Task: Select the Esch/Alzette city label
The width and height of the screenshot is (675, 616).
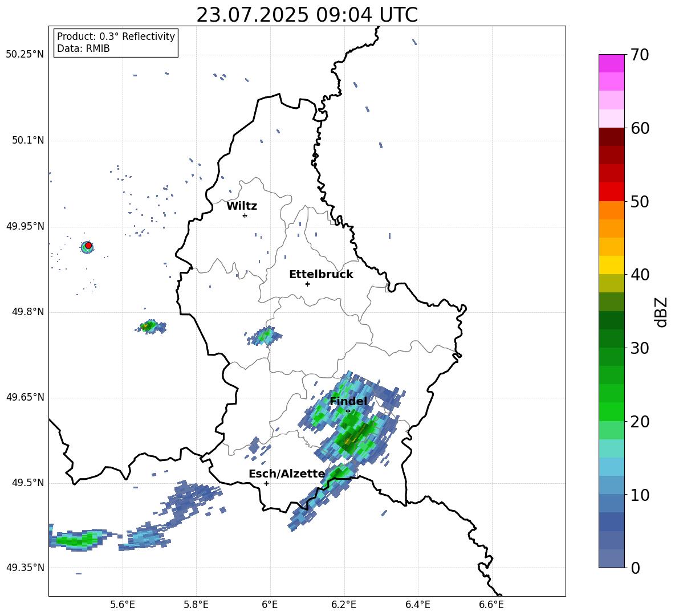Action: [287, 474]
